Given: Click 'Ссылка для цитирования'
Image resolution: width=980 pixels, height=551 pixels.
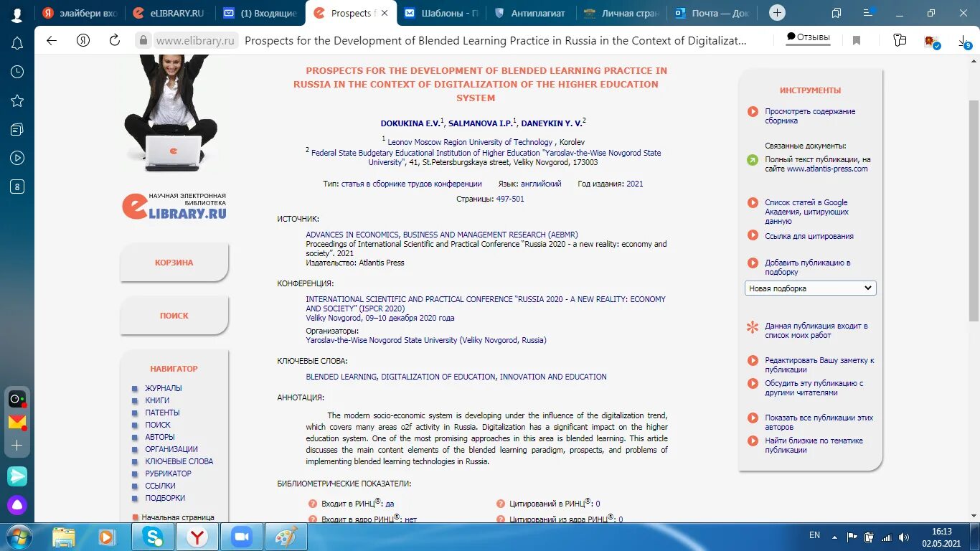Looking at the screenshot, I should 809,236.
